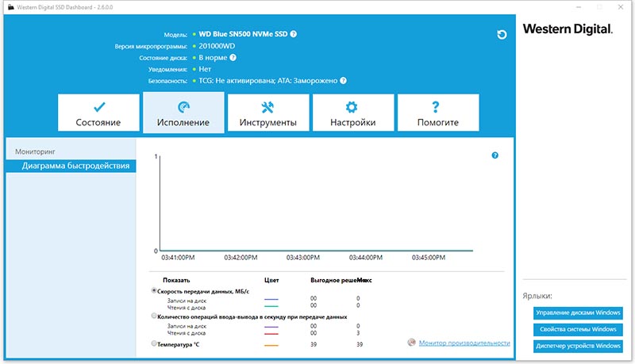Click Управление дисками Windows shortcut
The image size is (635, 364).
(x=578, y=312)
